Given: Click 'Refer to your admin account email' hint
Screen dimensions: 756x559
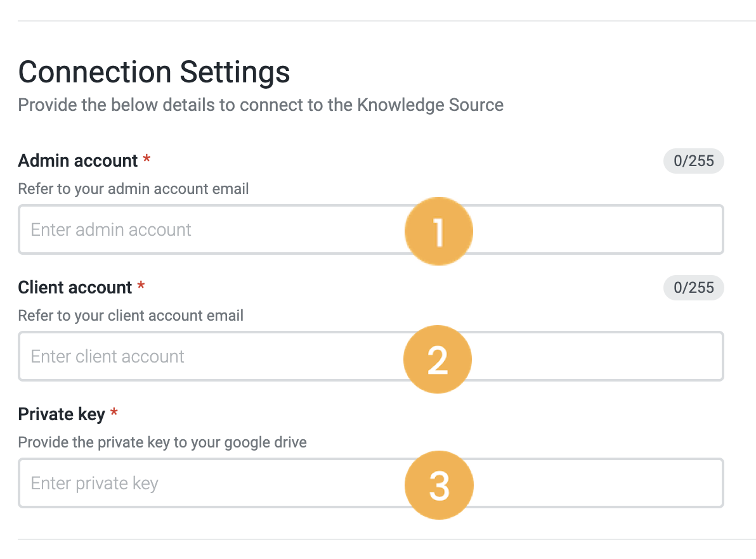Looking at the screenshot, I should click(133, 189).
